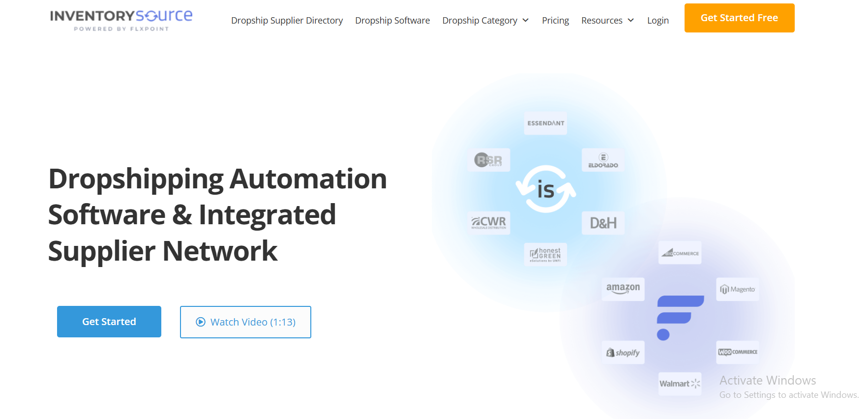Visit the Pricing page
This screenshot has width=868, height=419.
click(x=555, y=20)
